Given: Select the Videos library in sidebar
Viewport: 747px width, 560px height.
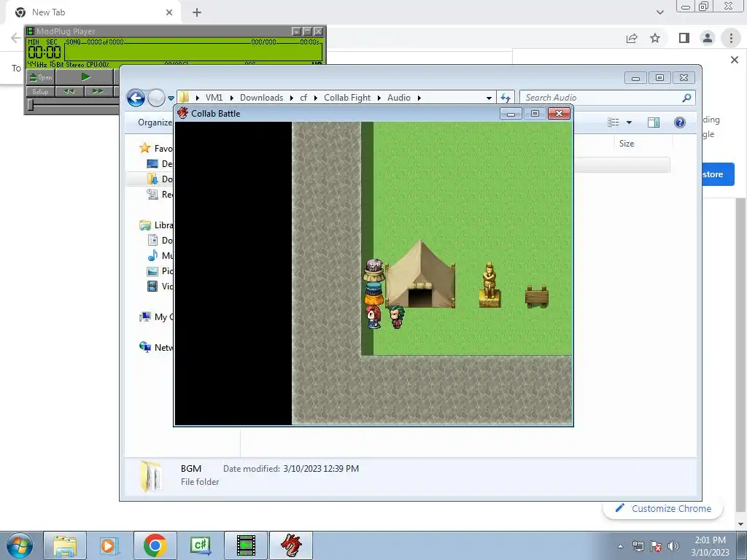Looking at the screenshot, I should (x=160, y=286).
